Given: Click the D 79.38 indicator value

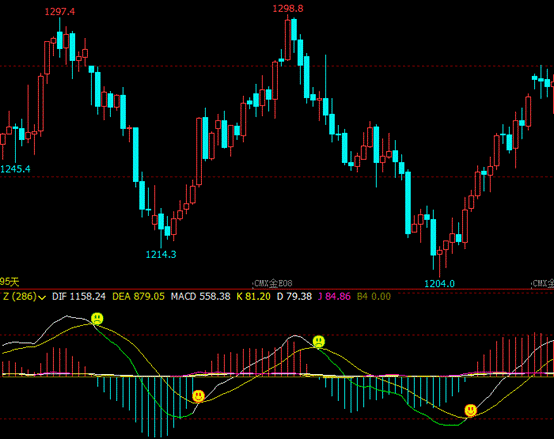Looking at the screenshot, I should click(294, 296).
